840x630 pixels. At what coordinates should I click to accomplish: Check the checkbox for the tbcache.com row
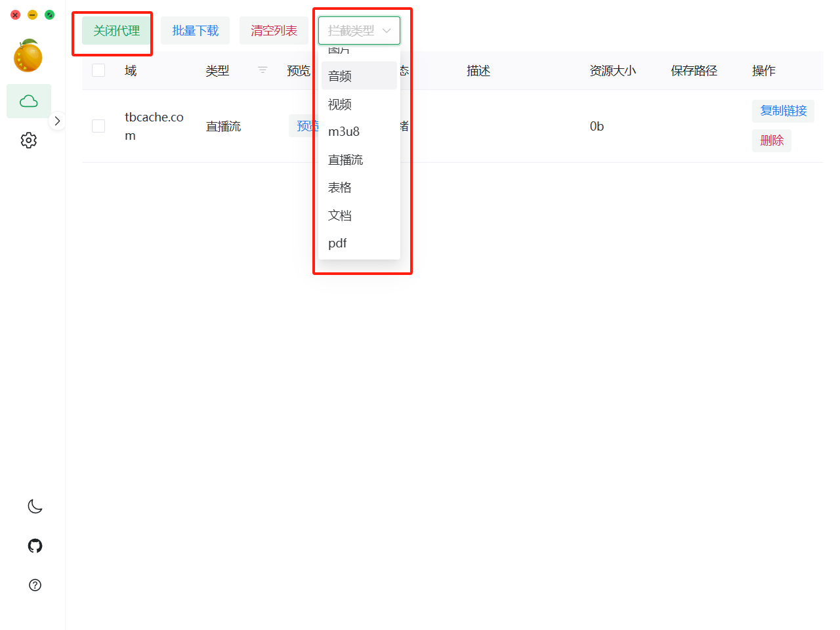tap(98, 125)
